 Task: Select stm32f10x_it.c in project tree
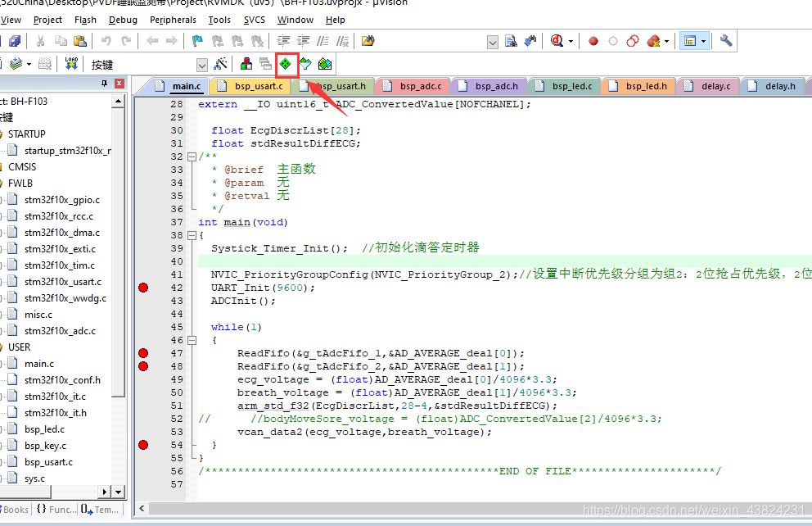tap(55, 397)
